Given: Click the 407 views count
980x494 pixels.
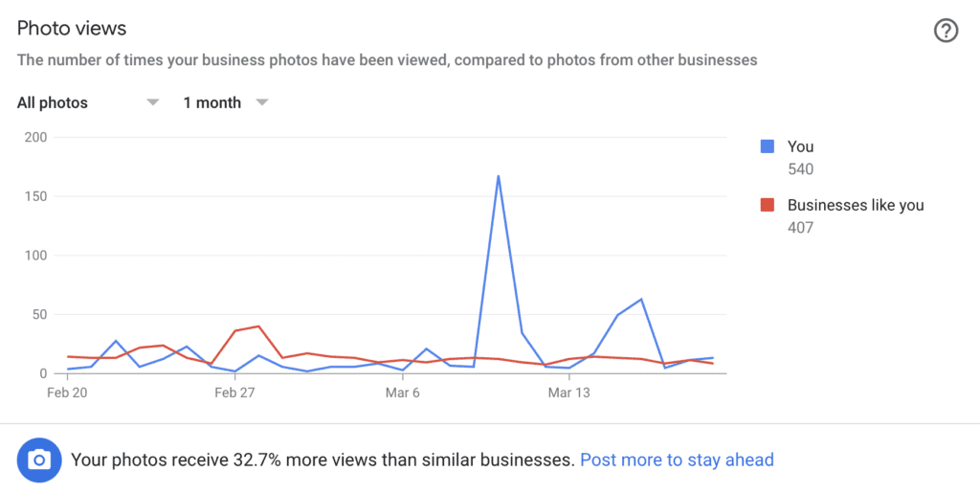Looking at the screenshot, I should click(x=800, y=228).
